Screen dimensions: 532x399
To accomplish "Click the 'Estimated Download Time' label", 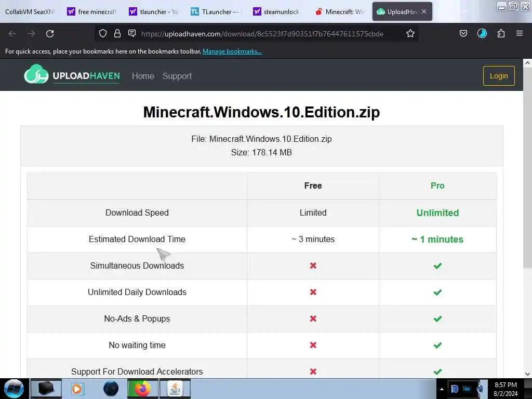I will pyautogui.click(x=137, y=239).
